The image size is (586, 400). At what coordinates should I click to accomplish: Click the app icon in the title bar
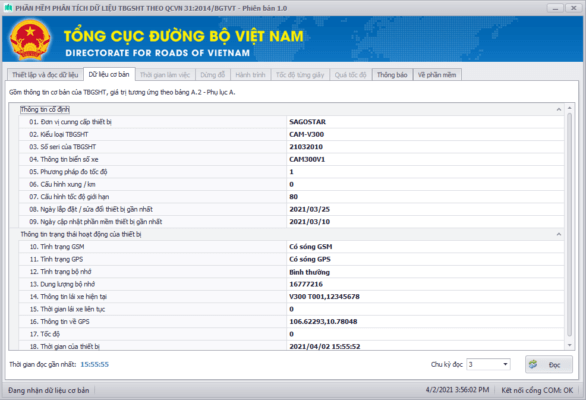(8, 8)
